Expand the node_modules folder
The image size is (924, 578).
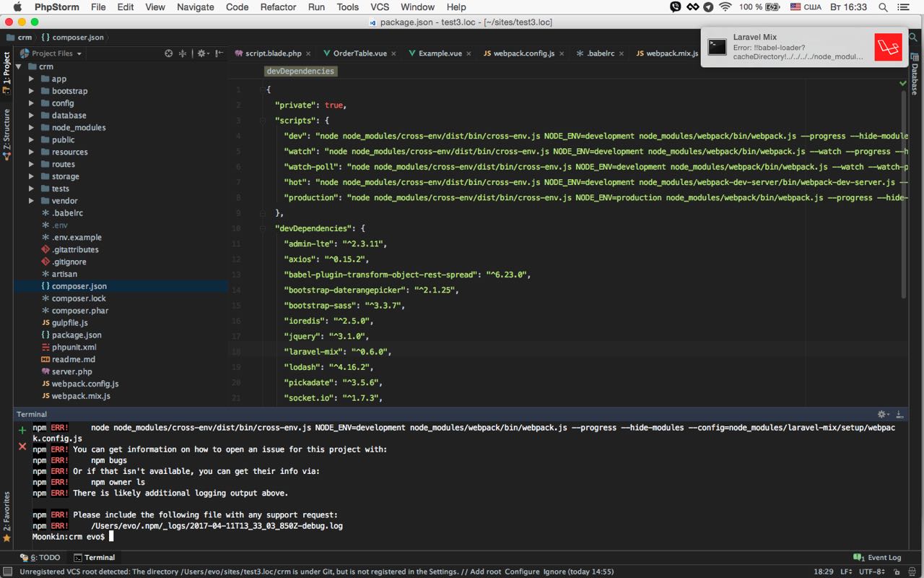31,127
